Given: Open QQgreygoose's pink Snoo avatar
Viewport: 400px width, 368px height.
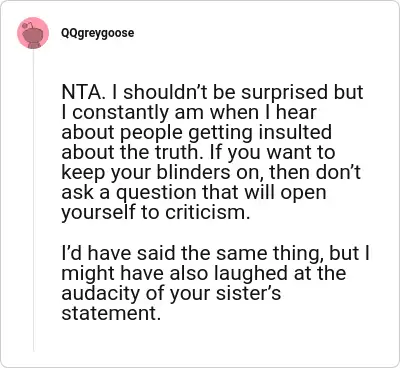Looking at the screenshot, I should [33, 33].
